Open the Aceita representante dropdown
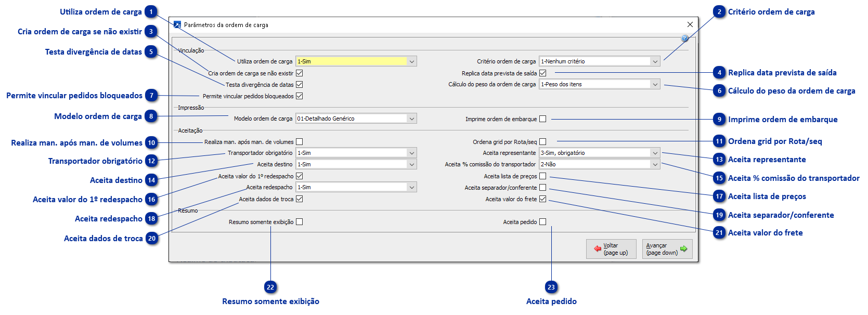The image size is (868, 315). pyautogui.click(x=655, y=153)
